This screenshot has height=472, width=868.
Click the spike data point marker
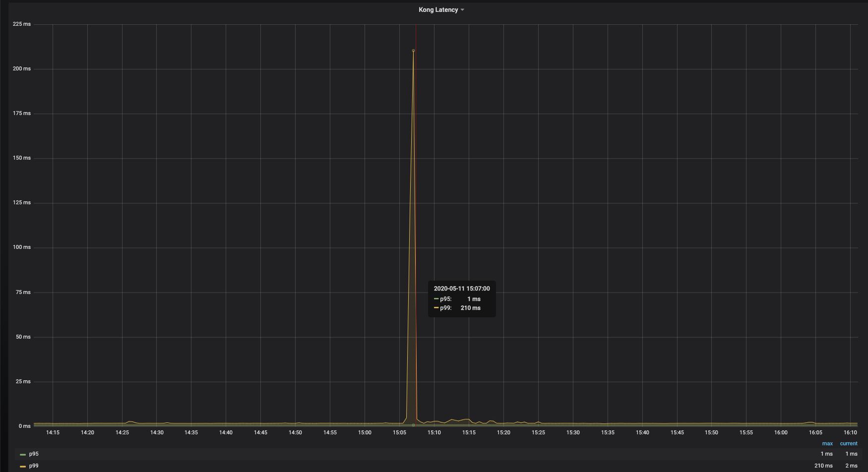click(x=413, y=50)
